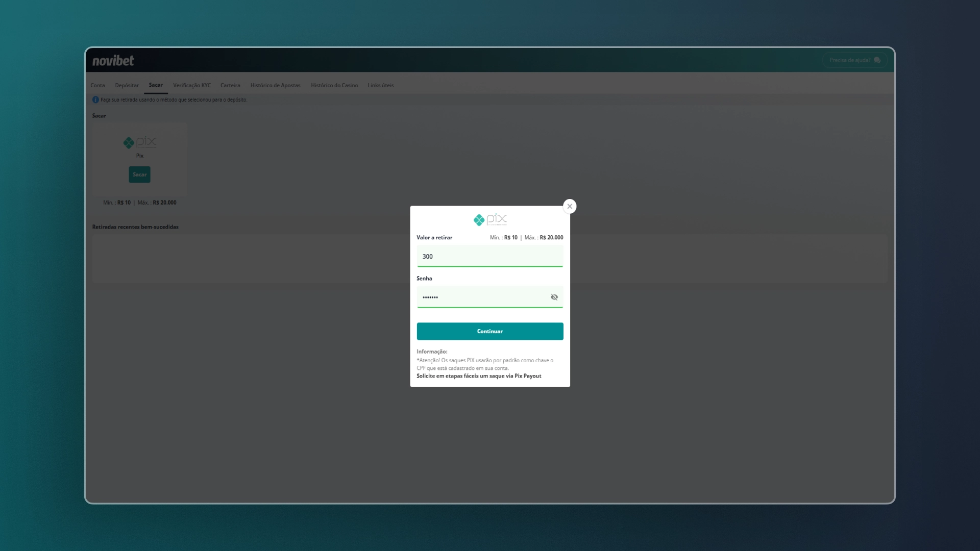The width and height of the screenshot is (980, 551).
Task: Close the Pix withdrawal dialog
Action: tap(570, 206)
